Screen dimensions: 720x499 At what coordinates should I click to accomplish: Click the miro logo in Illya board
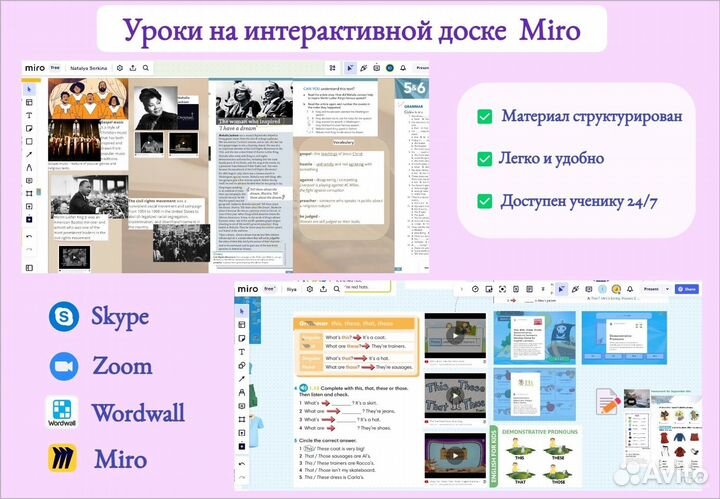coord(248,289)
